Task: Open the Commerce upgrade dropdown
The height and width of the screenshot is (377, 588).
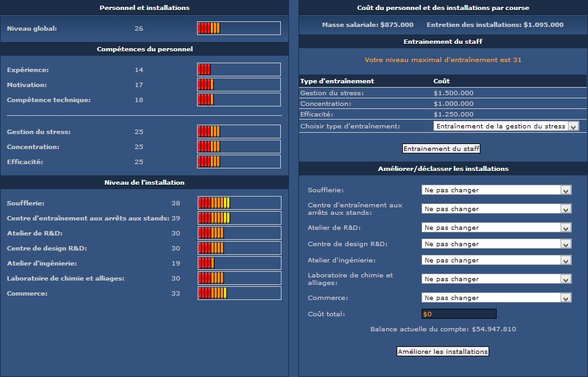Action: [496, 297]
